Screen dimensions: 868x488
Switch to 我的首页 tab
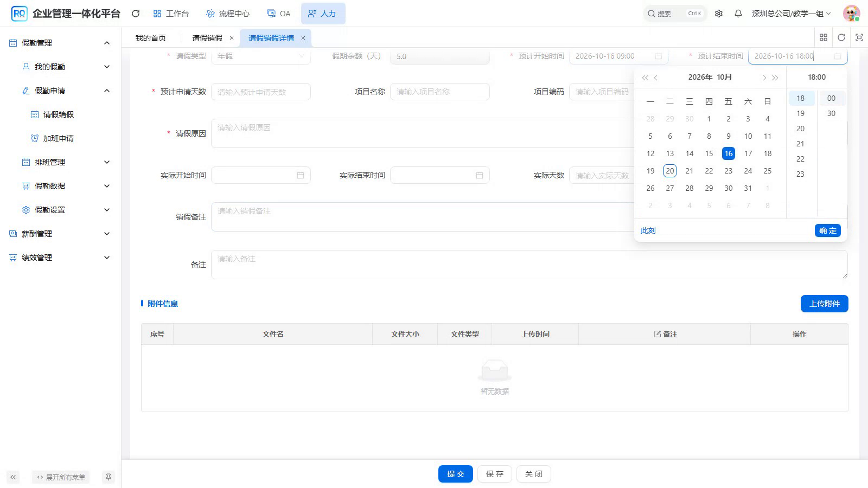[151, 38]
